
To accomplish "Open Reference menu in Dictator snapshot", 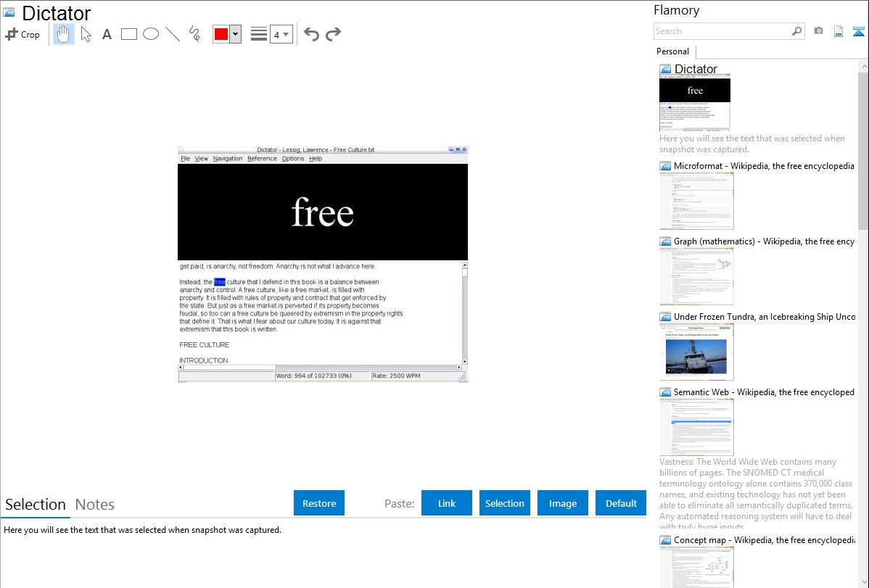I will (x=262, y=159).
